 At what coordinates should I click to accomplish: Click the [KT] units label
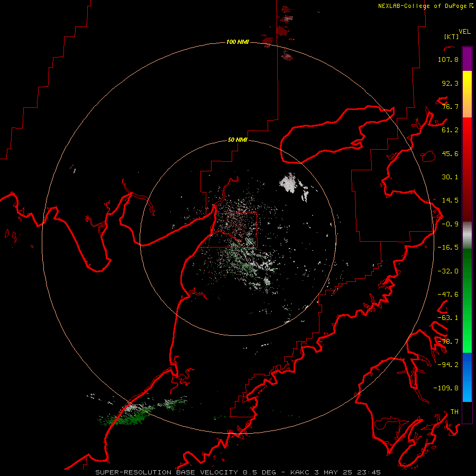click(x=451, y=36)
